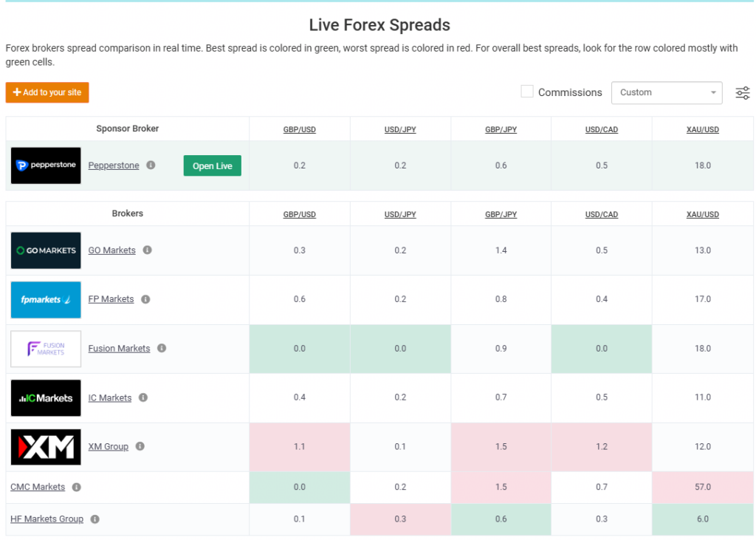Click CMC Markets green GBP/USD 0.0 cell

pyautogui.click(x=300, y=488)
